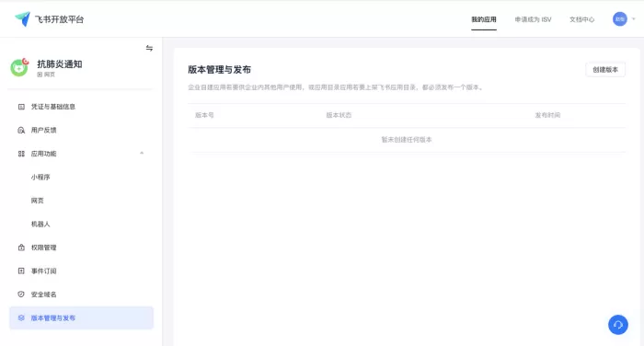Screen dimensions: 644x346
Task: Collapse sidebar using the swap arrows icon
Action: click(x=149, y=48)
